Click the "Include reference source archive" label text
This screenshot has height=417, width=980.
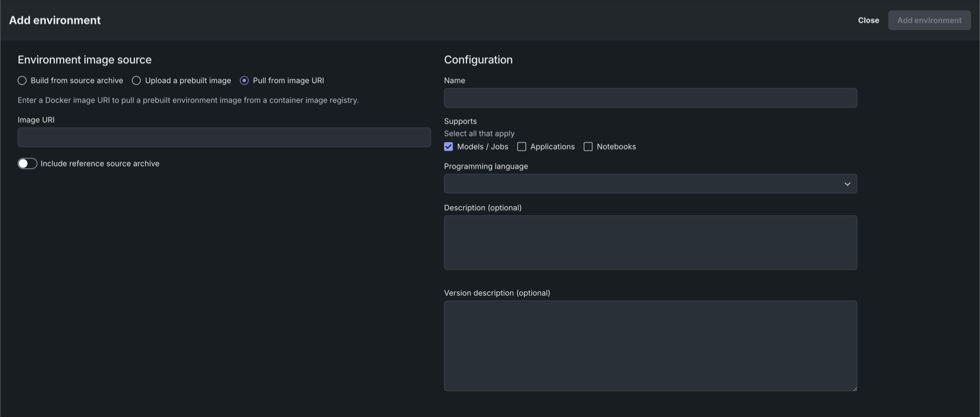coord(100,164)
